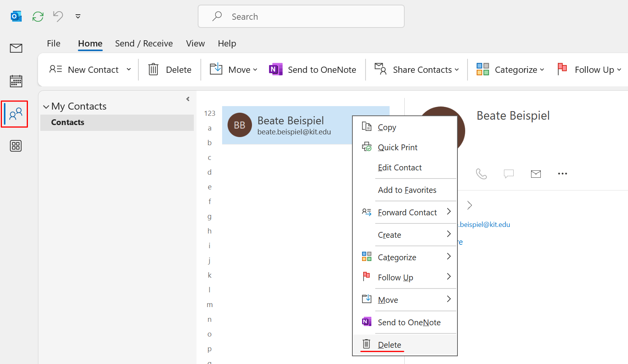
Task: Switch to People contacts view
Action: coord(16,114)
